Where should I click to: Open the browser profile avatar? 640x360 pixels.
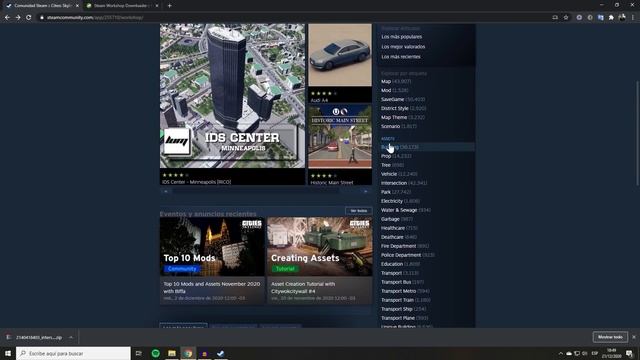click(x=622, y=18)
